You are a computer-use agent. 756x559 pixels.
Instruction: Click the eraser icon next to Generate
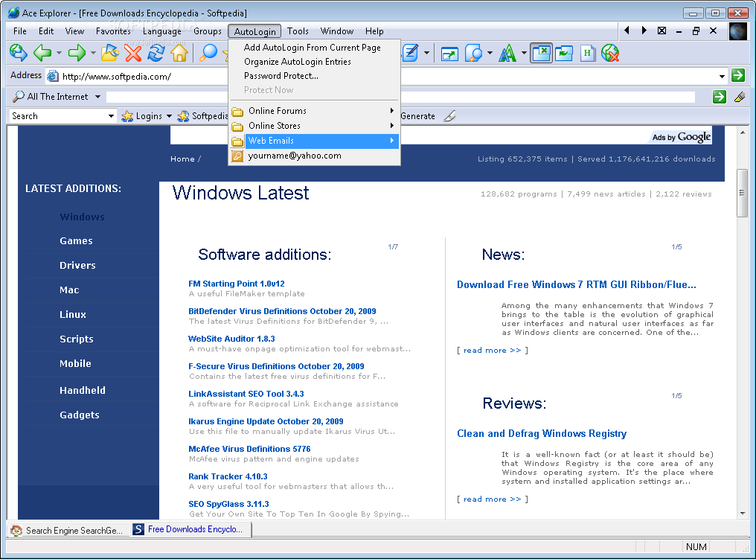coord(449,116)
